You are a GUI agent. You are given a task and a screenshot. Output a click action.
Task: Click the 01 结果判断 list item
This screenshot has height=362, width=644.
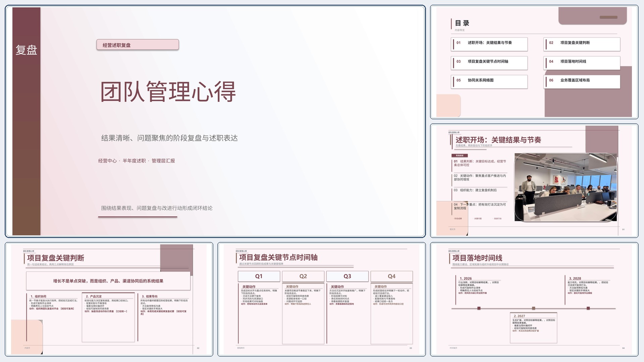tap(480, 163)
